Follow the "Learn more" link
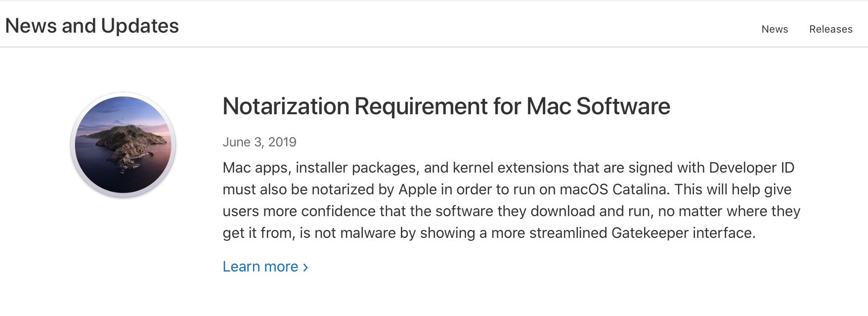Image resolution: width=868 pixels, height=316 pixels. (x=260, y=267)
